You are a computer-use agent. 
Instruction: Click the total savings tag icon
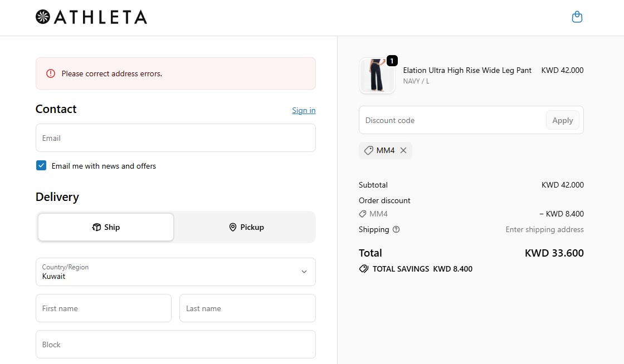click(x=363, y=269)
